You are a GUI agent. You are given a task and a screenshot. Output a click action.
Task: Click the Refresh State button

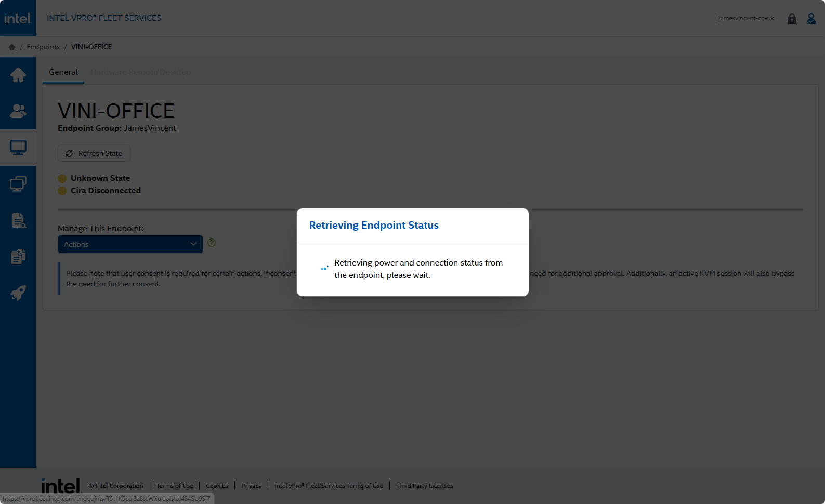click(x=94, y=153)
